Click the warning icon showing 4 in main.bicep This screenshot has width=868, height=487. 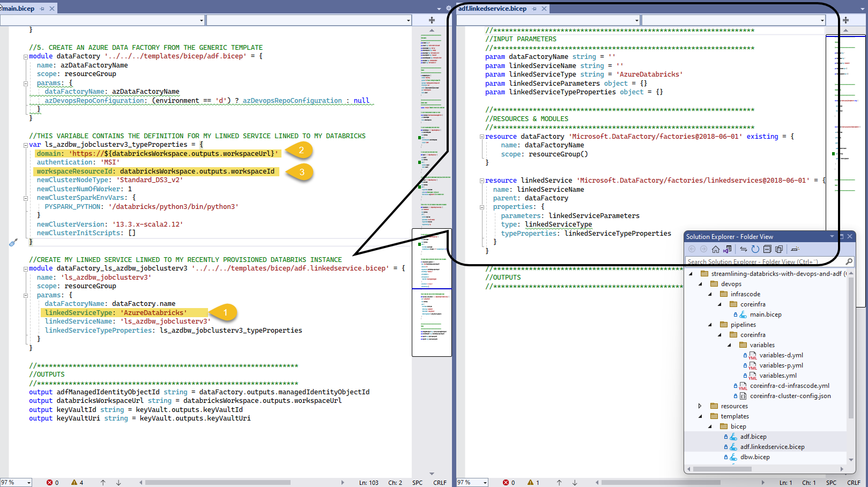coord(74,483)
